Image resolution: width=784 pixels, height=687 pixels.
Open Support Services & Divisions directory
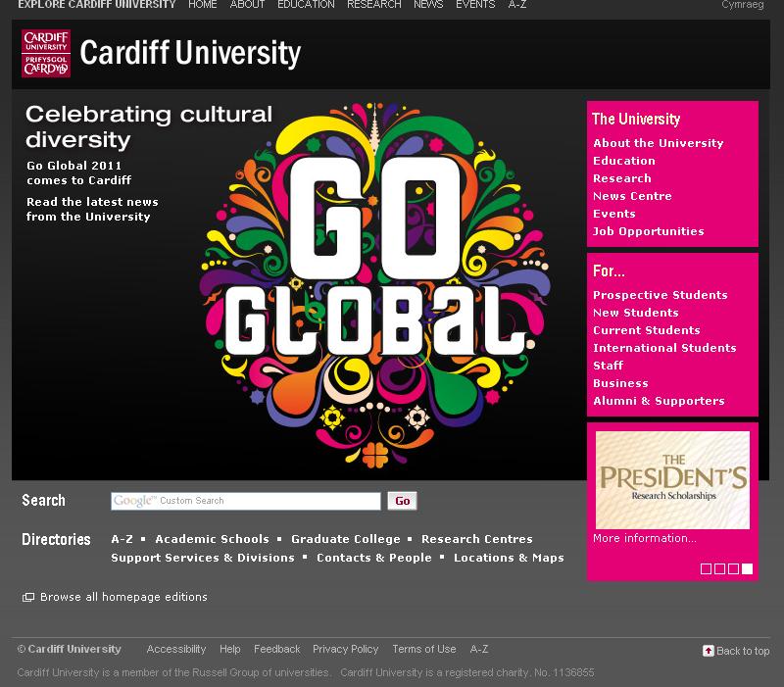coord(203,558)
